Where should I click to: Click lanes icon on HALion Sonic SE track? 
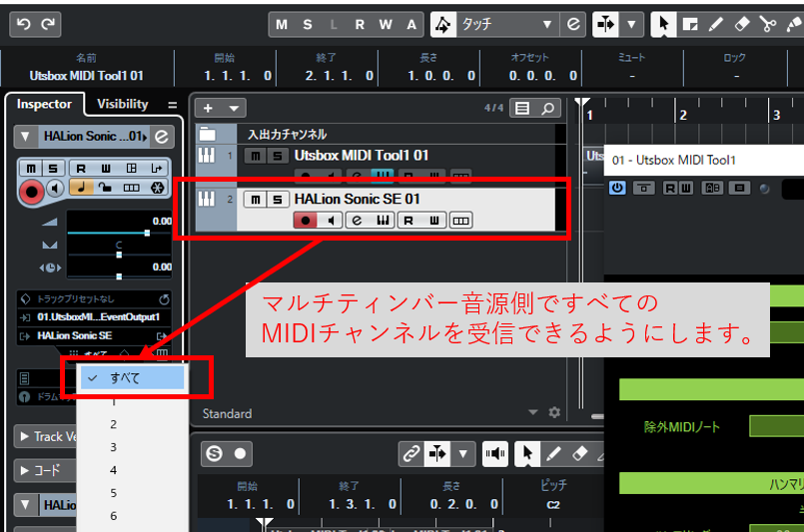[x=460, y=221]
